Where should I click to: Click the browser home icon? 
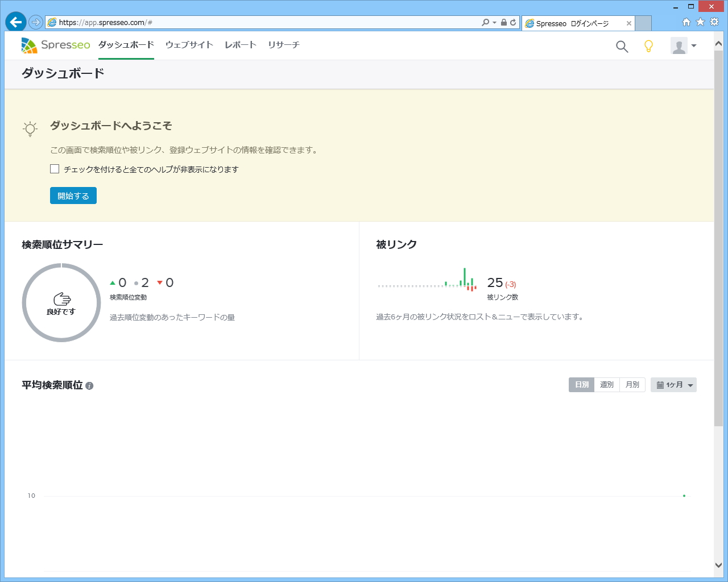[x=686, y=22]
